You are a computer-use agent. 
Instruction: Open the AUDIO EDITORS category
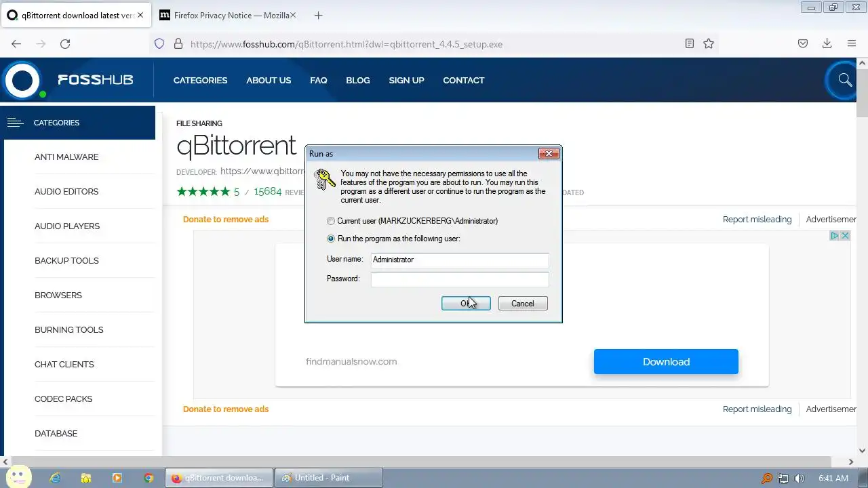(x=66, y=191)
